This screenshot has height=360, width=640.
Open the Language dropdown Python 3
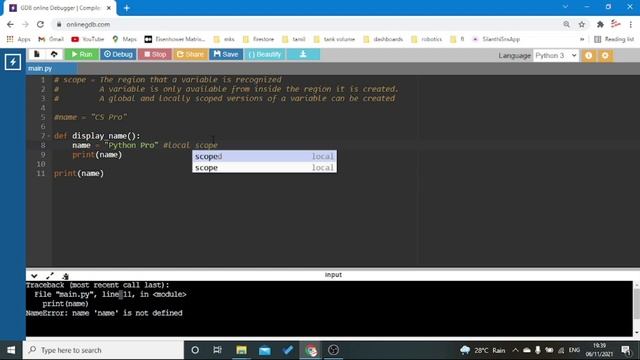556,56
